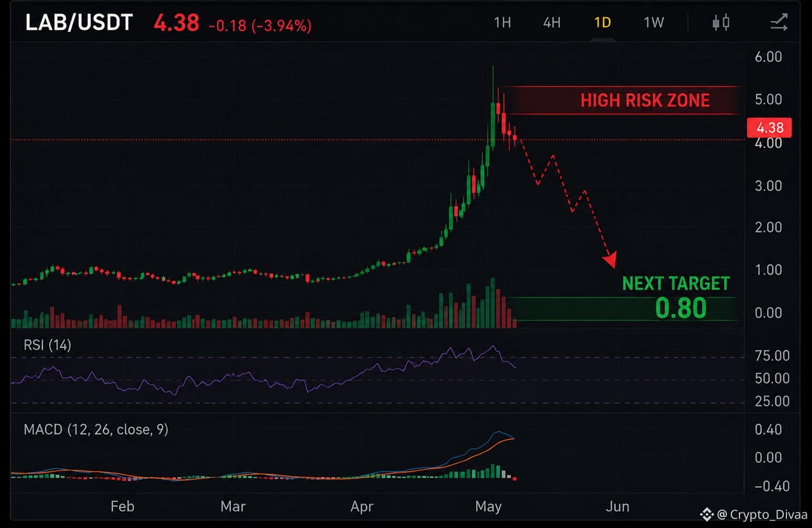This screenshot has width=812, height=528.
Task: Open the LAB/USDT pair selector
Action: point(79,22)
